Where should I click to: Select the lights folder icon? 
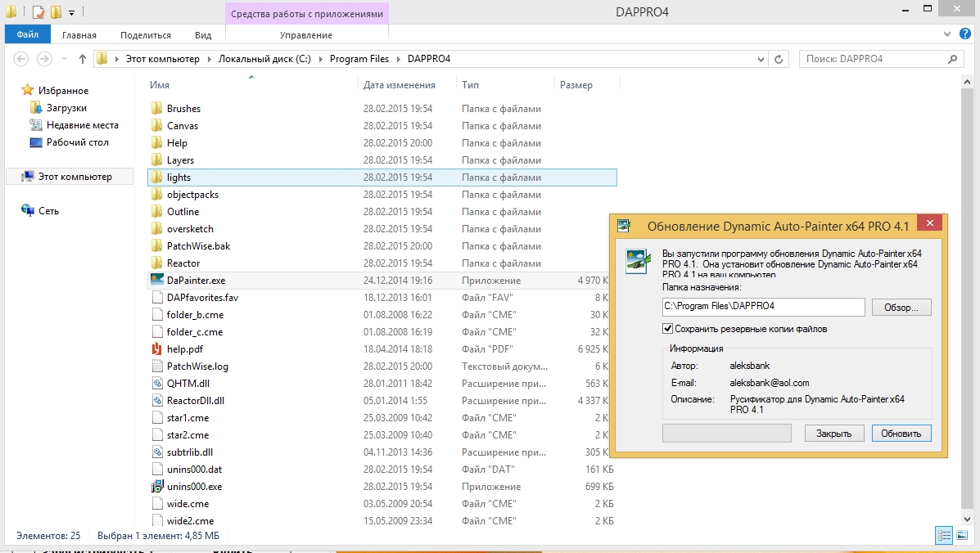click(x=157, y=178)
